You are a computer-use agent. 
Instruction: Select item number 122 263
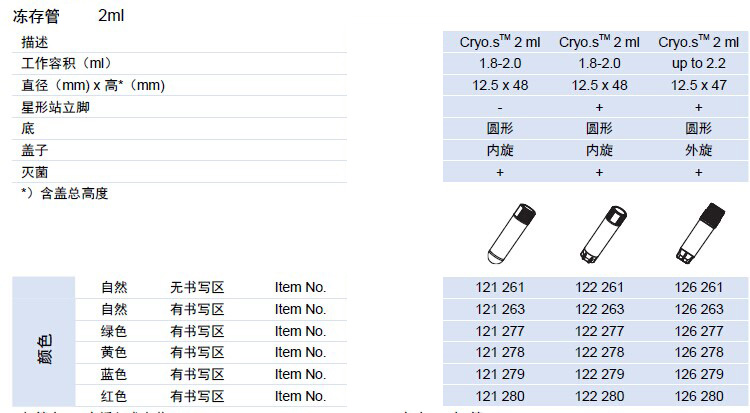coord(599,309)
